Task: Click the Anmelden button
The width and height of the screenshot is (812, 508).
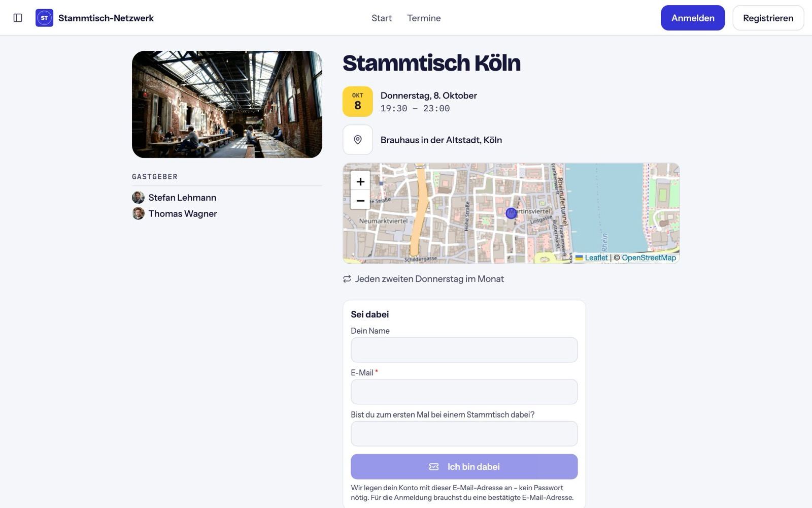Action: point(693,18)
